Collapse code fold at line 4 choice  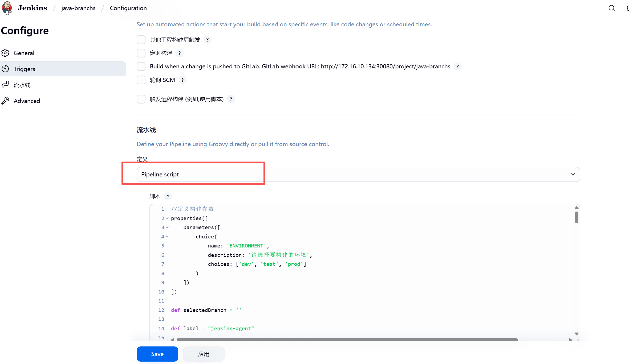[167, 237]
